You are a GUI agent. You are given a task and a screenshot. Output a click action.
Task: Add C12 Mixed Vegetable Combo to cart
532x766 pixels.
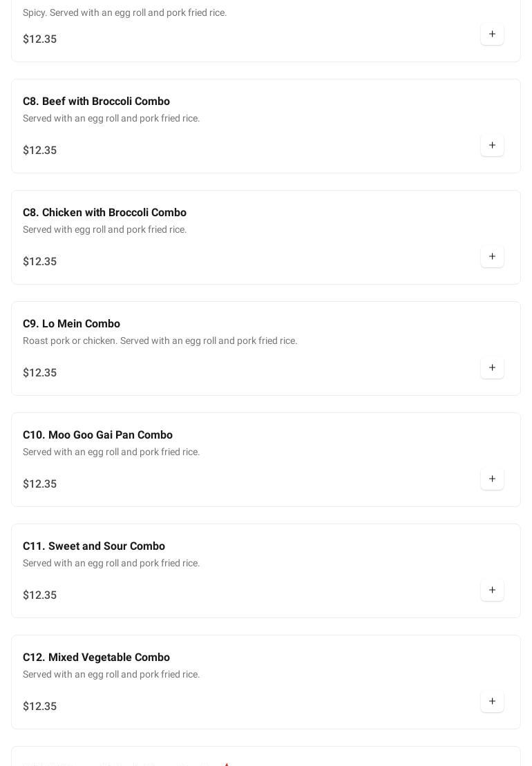point(492,702)
